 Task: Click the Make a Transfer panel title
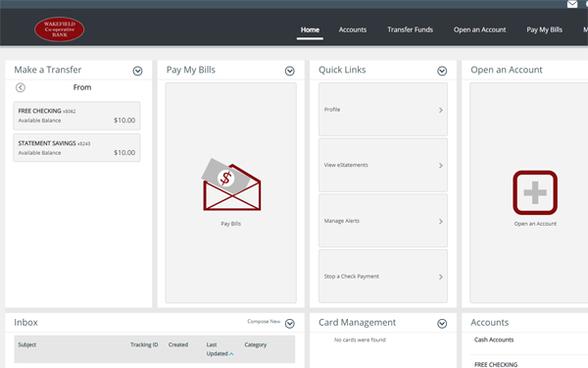pyautogui.click(x=48, y=70)
